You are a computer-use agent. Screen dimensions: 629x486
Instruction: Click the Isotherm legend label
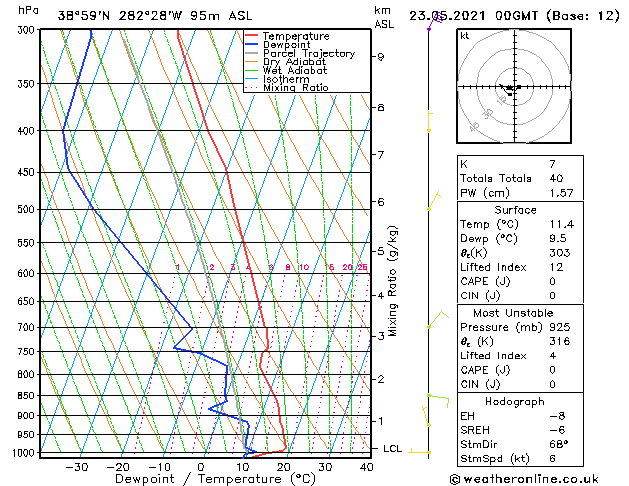[286, 79]
